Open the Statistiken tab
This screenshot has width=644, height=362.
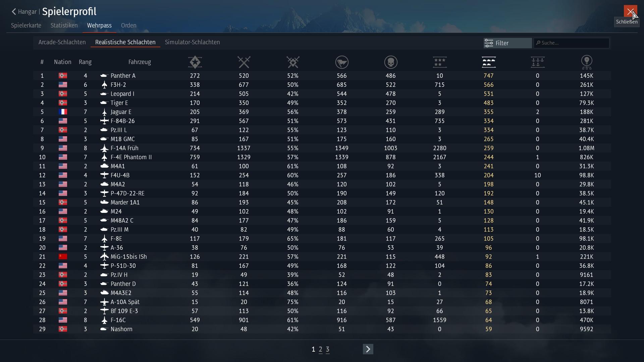tap(64, 25)
